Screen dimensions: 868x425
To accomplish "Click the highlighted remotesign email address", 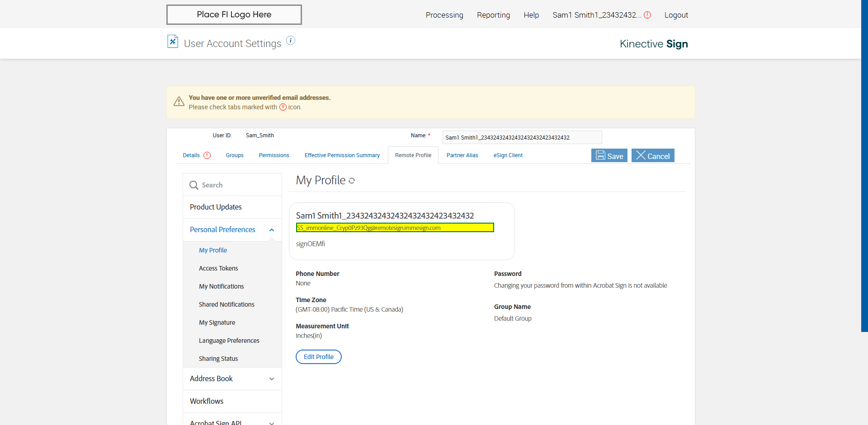I will (x=395, y=228).
